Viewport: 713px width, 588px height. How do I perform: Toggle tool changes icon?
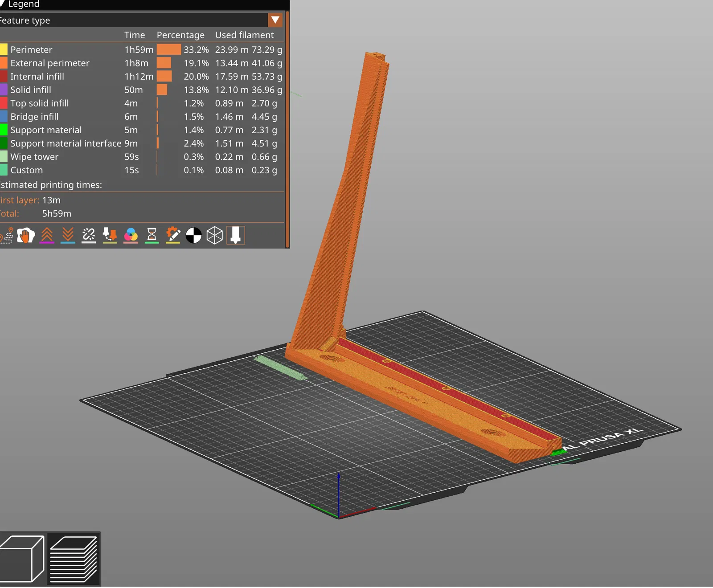point(110,235)
